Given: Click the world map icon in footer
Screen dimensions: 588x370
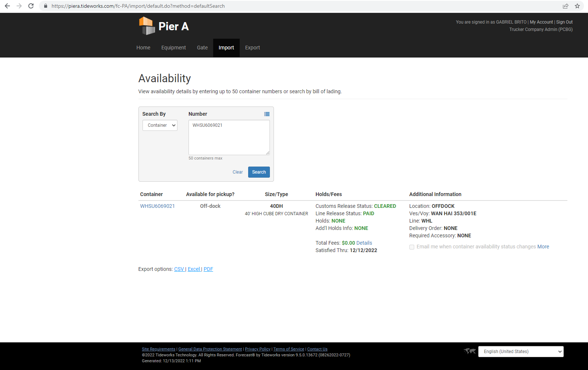Looking at the screenshot, I should pos(470,351).
